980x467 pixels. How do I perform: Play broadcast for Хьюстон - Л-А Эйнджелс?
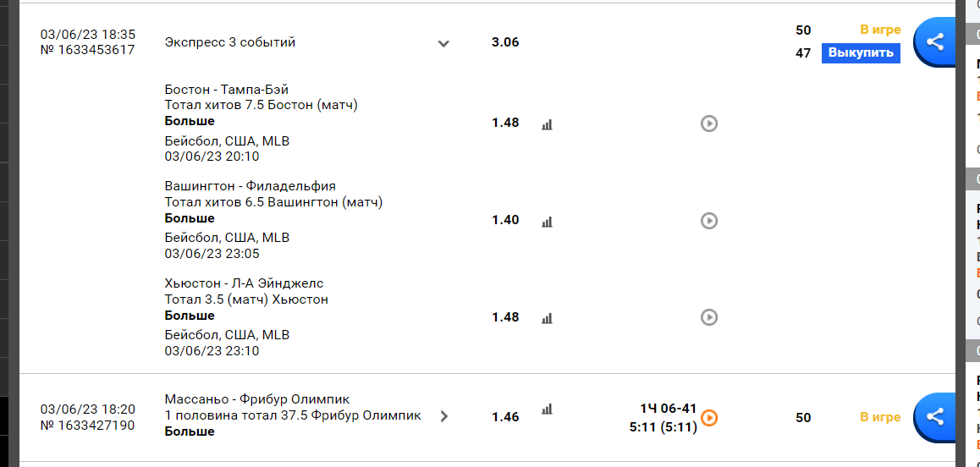click(708, 317)
